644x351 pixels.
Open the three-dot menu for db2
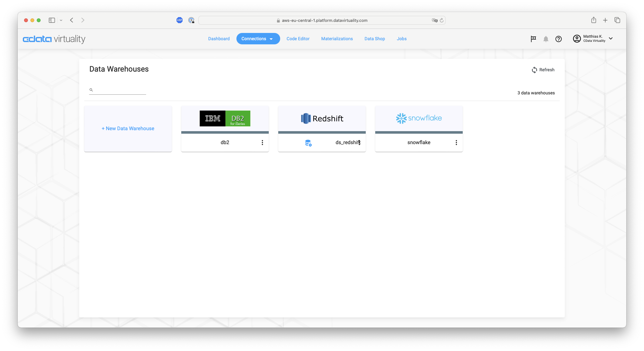tap(262, 143)
